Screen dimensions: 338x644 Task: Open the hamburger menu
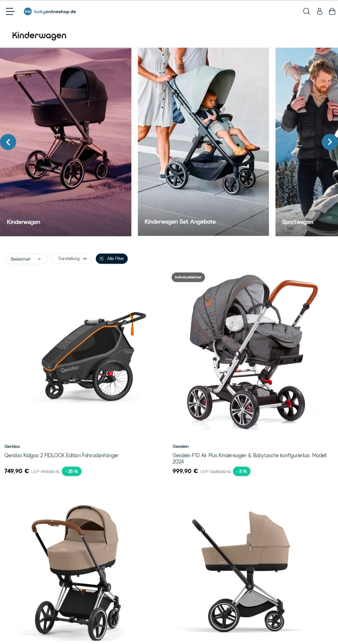click(10, 12)
